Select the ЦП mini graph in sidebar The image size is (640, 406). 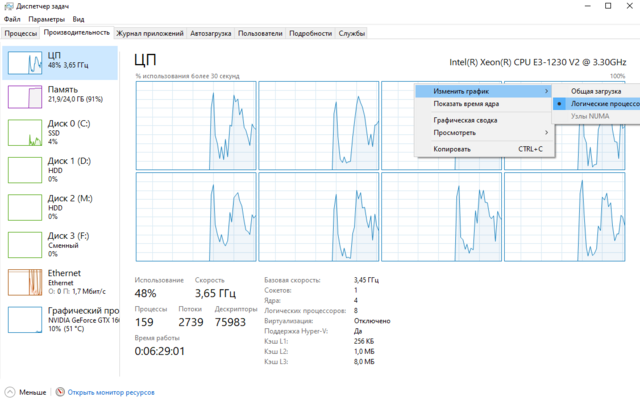click(x=25, y=63)
